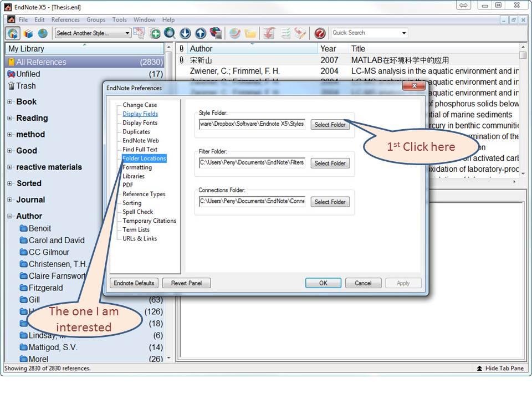Click the Revert Panel button
Image resolution: width=532 pixels, height=399 pixels.
186,283
